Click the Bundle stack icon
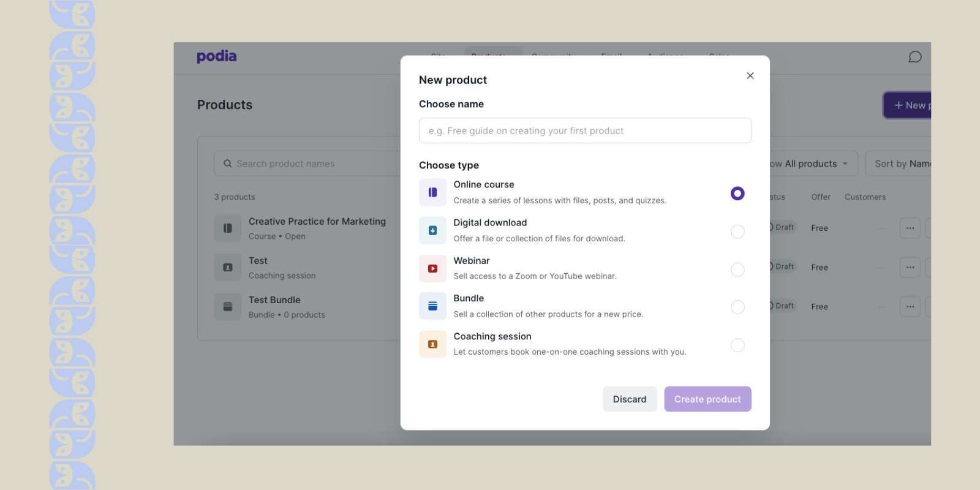Viewport: 980px width, 490px height. (432, 306)
